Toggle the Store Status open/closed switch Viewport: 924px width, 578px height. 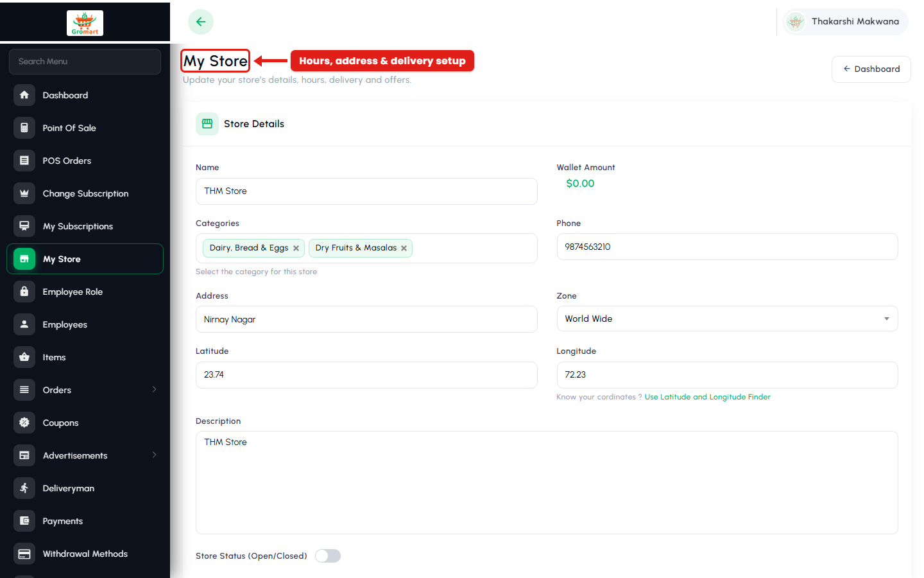coord(328,556)
